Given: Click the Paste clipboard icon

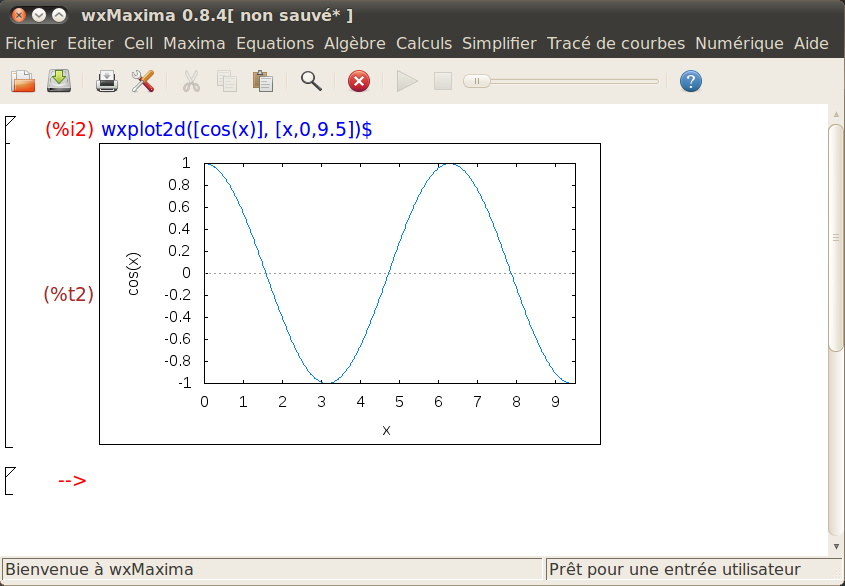Looking at the screenshot, I should [x=263, y=81].
